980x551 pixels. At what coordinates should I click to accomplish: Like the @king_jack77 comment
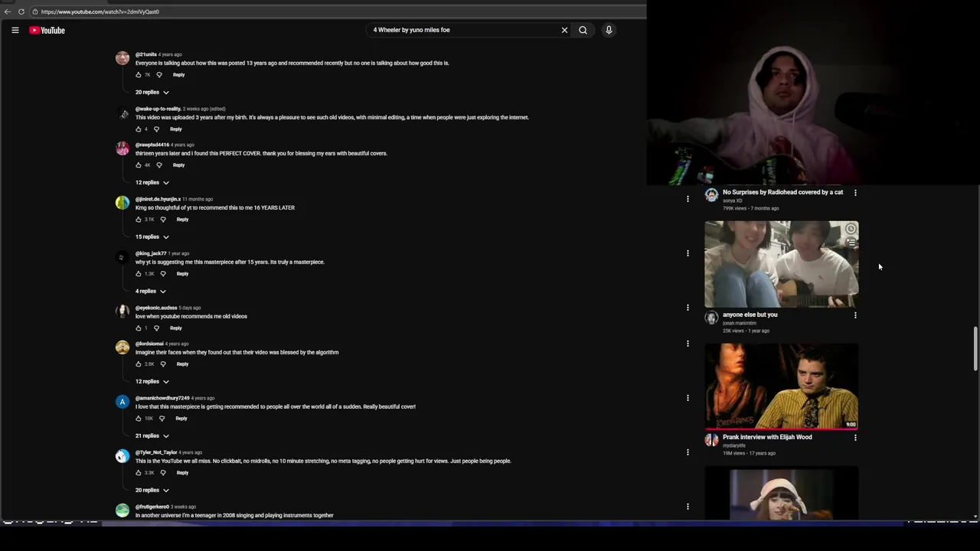[x=139, y=274]
